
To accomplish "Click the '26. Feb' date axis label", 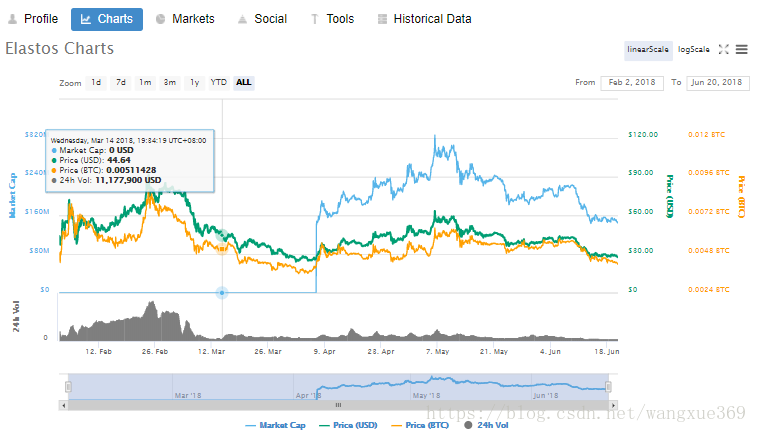I will coord(155,351).
